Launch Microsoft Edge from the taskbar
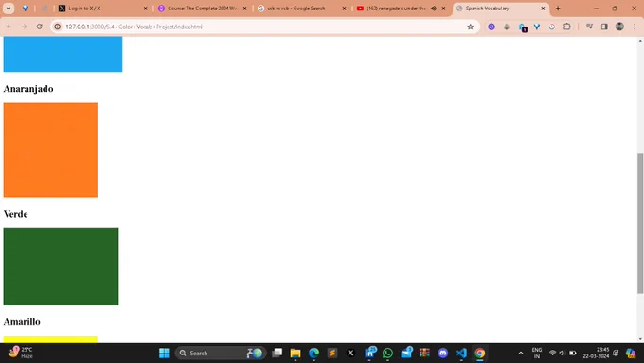The width and height of the screenshot is (644, 363). point(313,353)
